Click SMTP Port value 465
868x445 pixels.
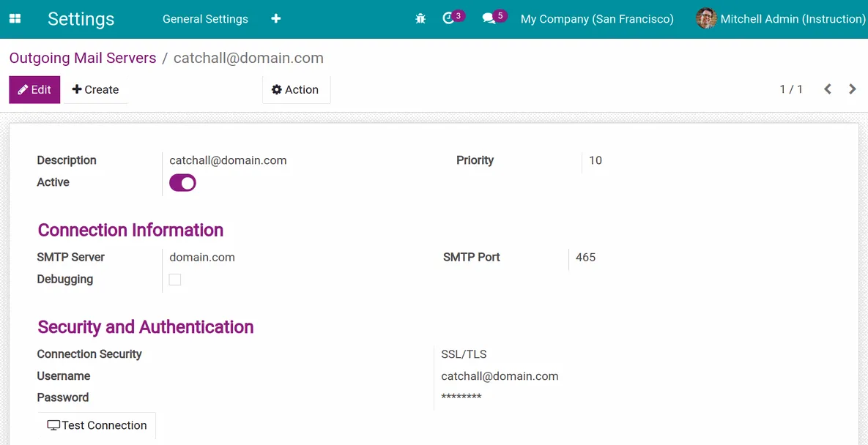click(586, 257)
